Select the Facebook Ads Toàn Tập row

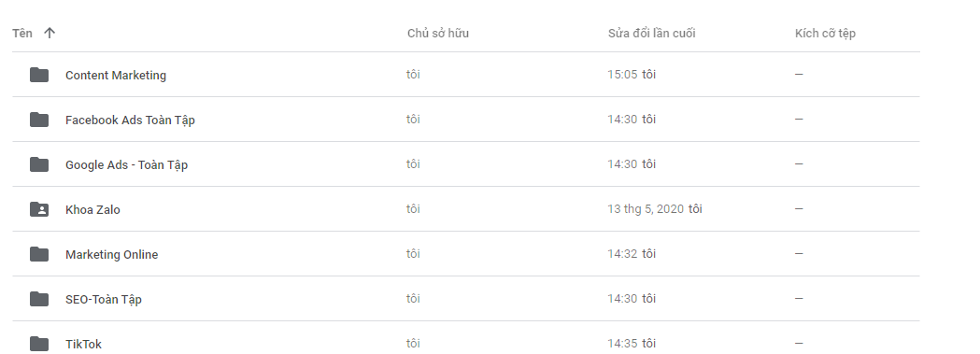tap(465, 120)
